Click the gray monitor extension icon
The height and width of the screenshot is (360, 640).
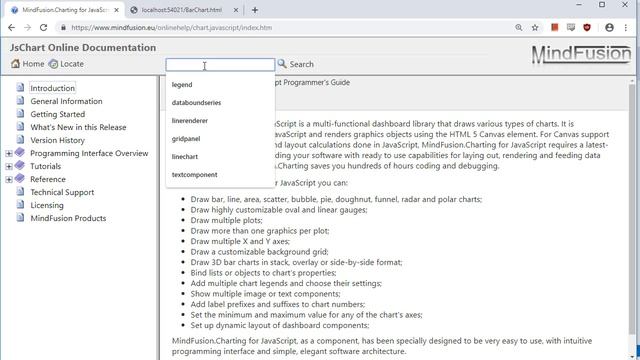[571, 27]
